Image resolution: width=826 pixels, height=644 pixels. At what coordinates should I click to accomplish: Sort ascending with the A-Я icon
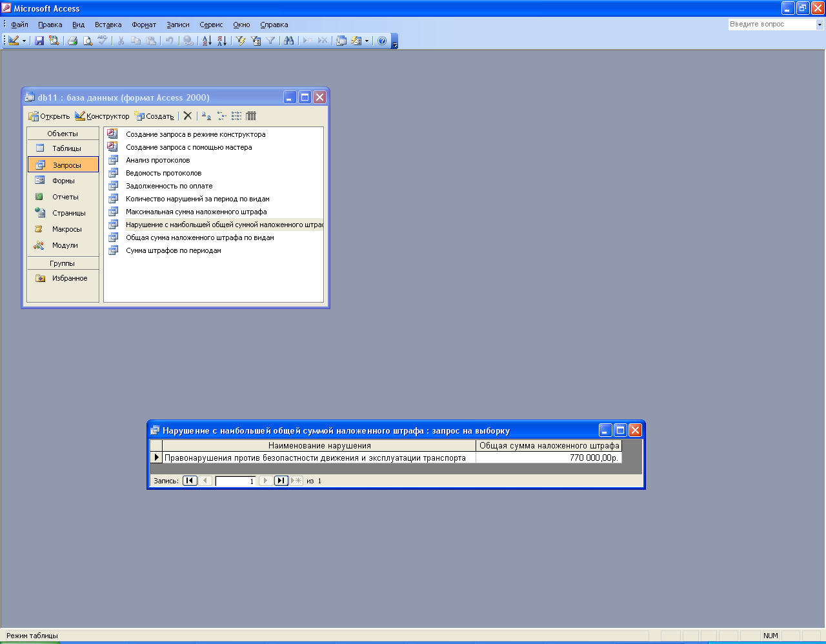pyautogui.click(x=206, y=41)
